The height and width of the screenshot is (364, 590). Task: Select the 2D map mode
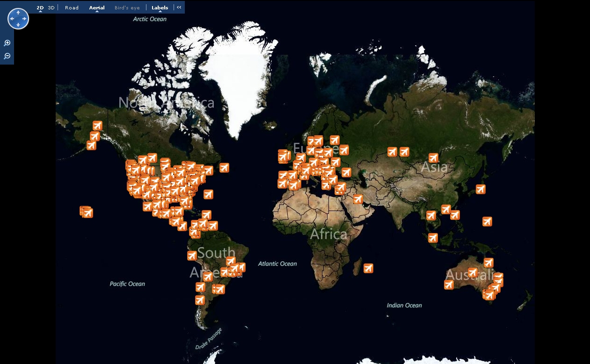coord(39,7)
